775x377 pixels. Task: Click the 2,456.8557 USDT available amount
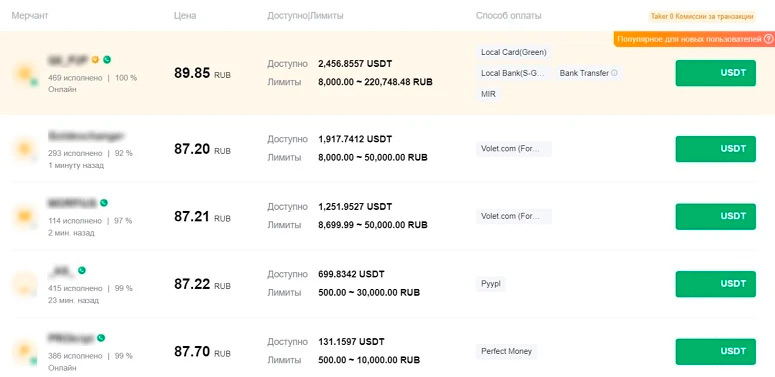[x=355, y=64]
